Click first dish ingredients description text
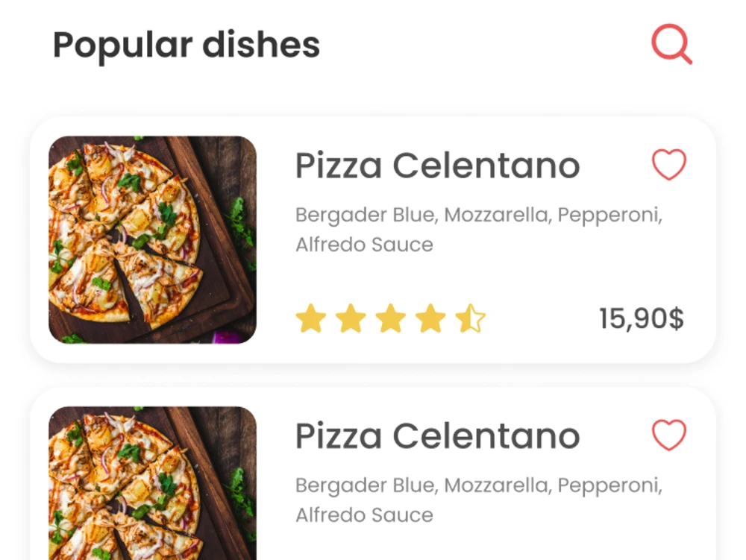The height and width of the screenshot is (560, 746). point(479,230)
